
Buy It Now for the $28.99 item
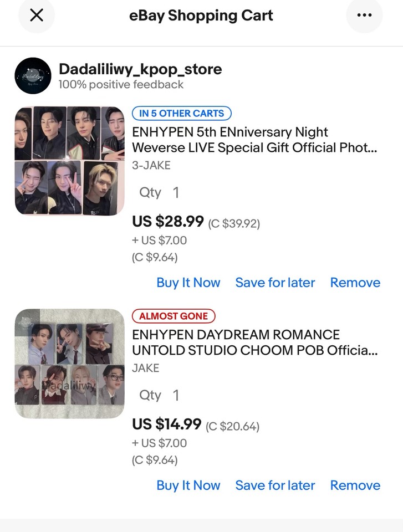point(188,283)
